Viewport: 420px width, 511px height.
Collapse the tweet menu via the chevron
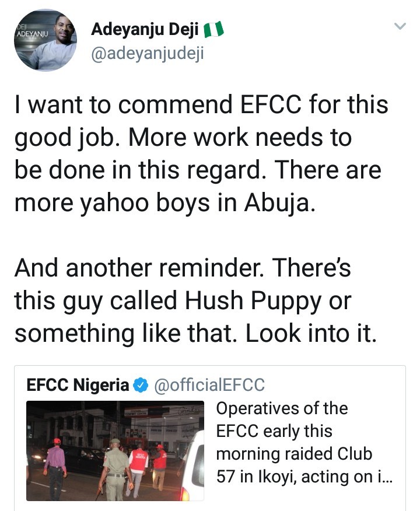(400, 26)
